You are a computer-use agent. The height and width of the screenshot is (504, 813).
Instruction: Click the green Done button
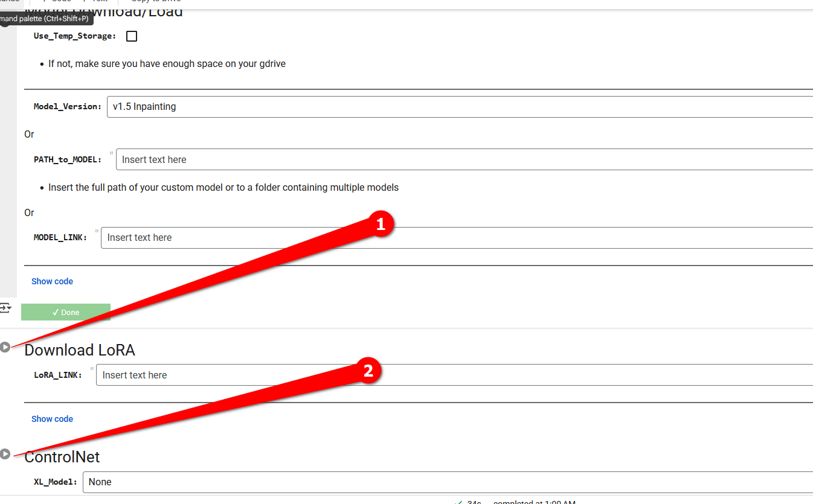point(66,312)
